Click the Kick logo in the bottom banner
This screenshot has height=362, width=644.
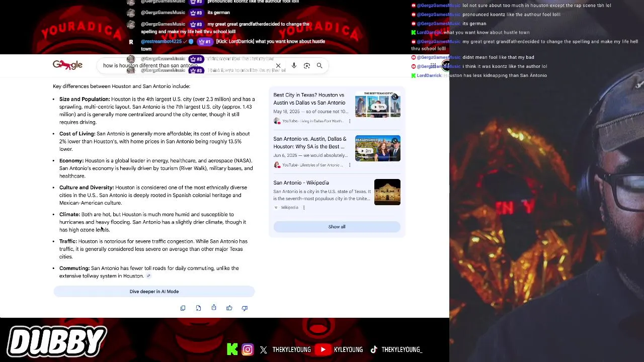[232, 349]
